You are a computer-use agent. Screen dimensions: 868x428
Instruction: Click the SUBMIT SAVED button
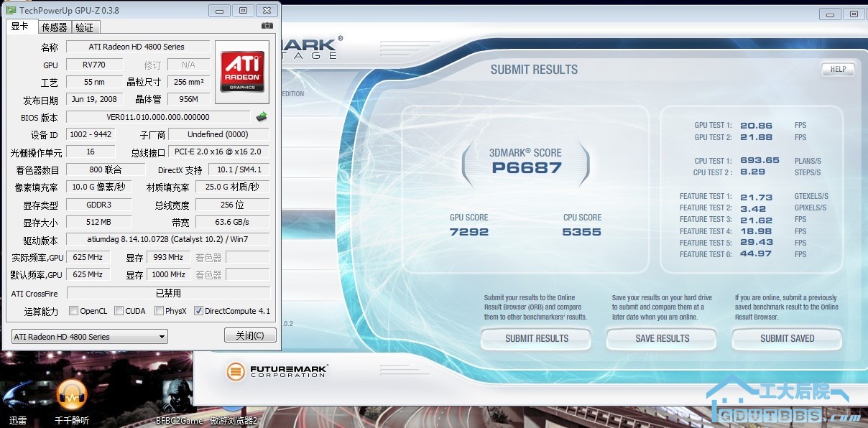click(788, 338)
